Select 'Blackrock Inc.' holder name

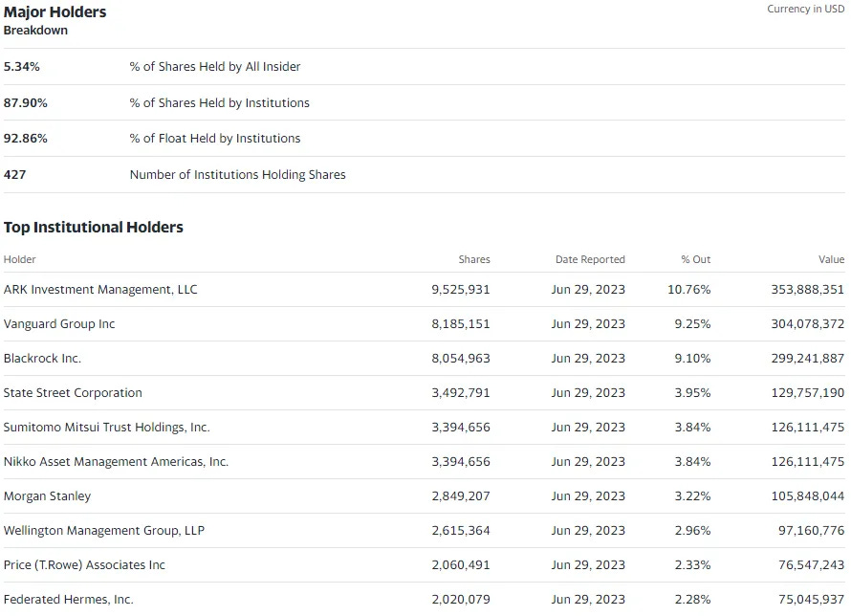42,359
